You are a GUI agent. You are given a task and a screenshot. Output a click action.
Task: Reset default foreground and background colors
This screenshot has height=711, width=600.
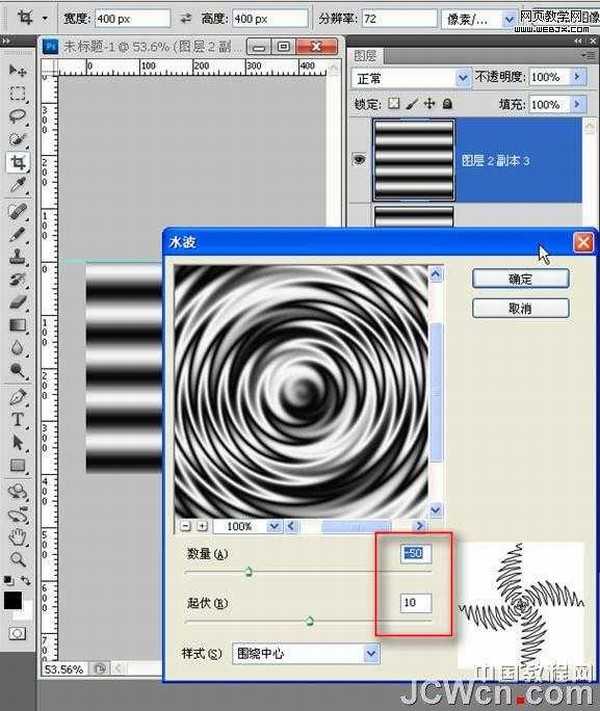[x=8, y=580]
